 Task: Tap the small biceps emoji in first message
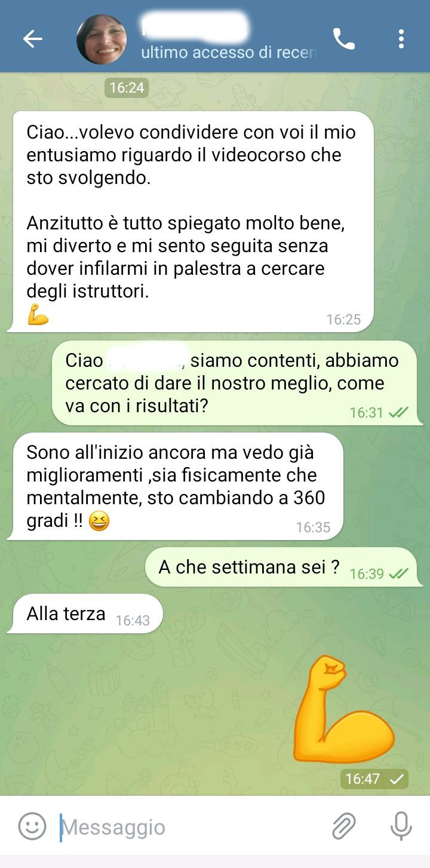[38, 315]
